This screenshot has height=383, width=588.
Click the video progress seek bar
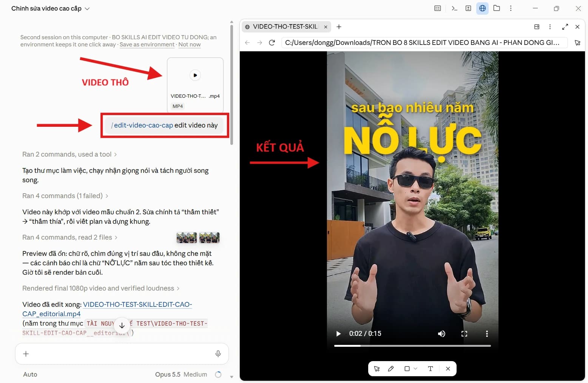tap(412, 346)
